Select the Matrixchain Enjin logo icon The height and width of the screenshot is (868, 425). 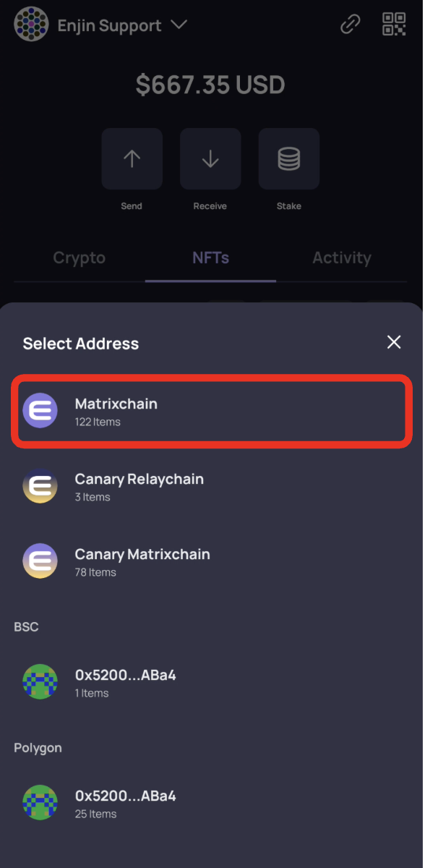tap(40, 410)
